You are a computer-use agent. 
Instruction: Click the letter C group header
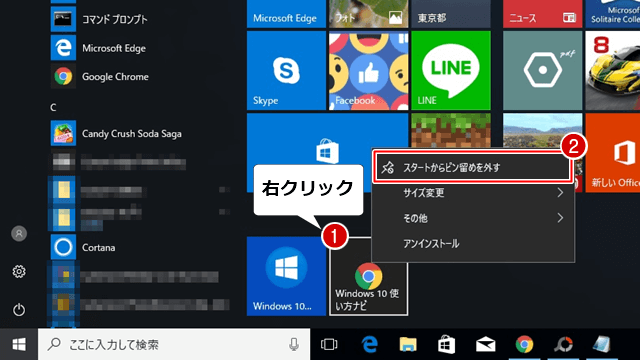click(53, 108)
